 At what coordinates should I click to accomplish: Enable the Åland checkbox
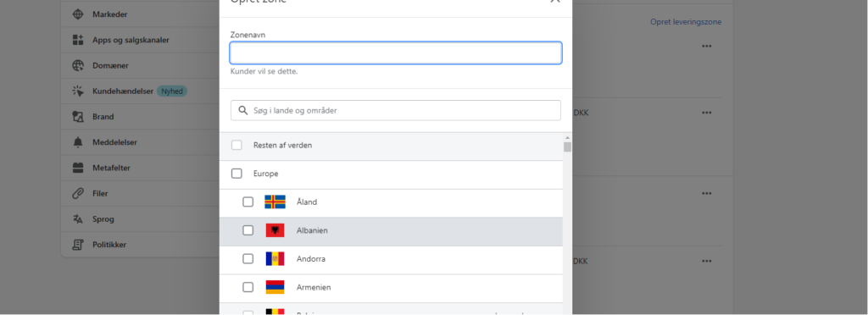(248, 202)
